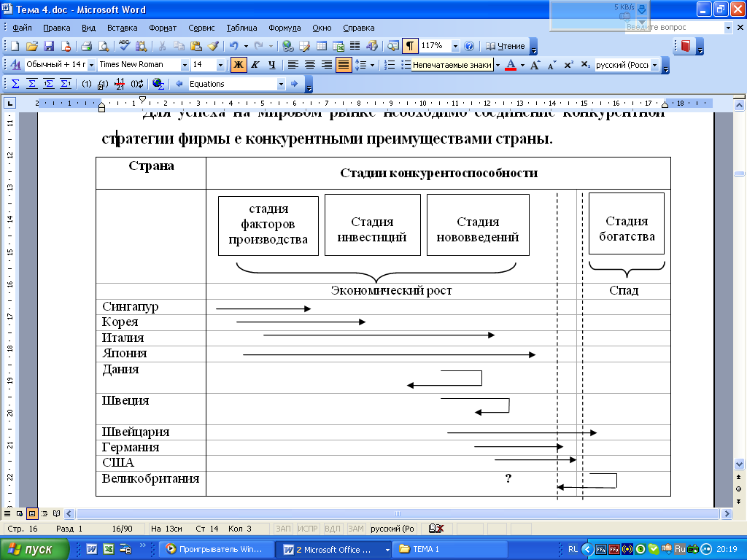This screenshot has height=560, width=747.
Task: Open the Таблица menu
Action: click(x=241, y=28)
